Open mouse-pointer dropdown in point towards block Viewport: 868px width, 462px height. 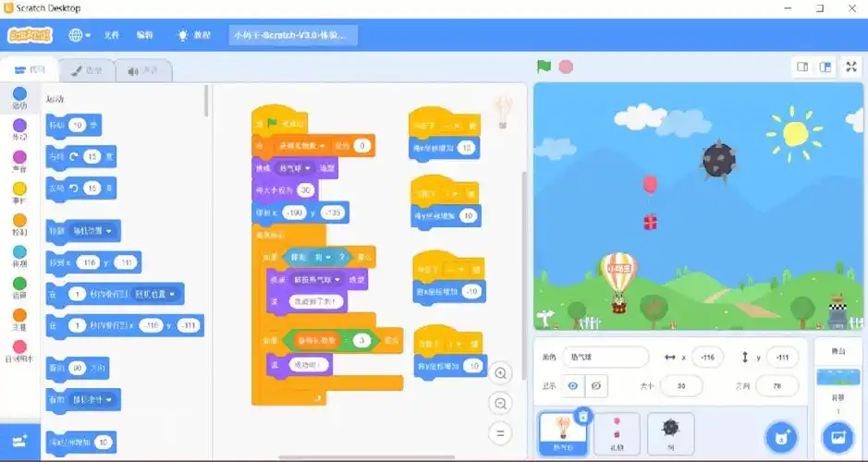(x=92, y=399)
